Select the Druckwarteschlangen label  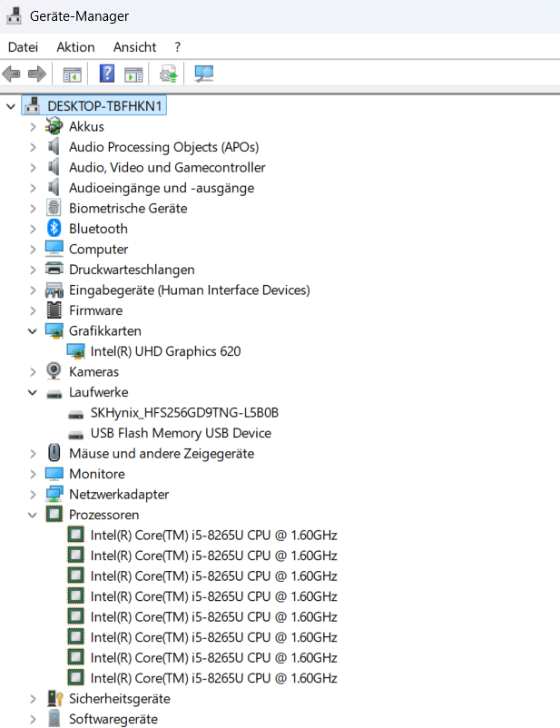point(132,270)
